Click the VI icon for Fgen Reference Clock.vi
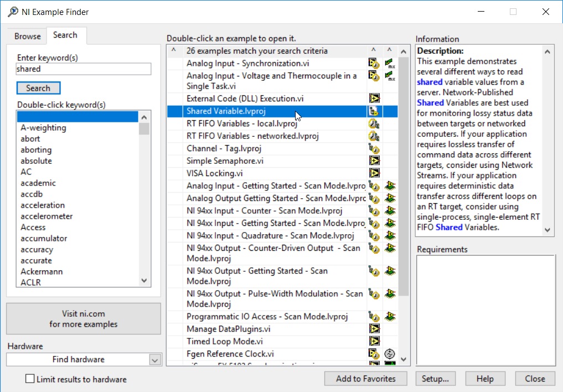Image resolution: width=563 pixels, height=392 pixels. point(374,354)
